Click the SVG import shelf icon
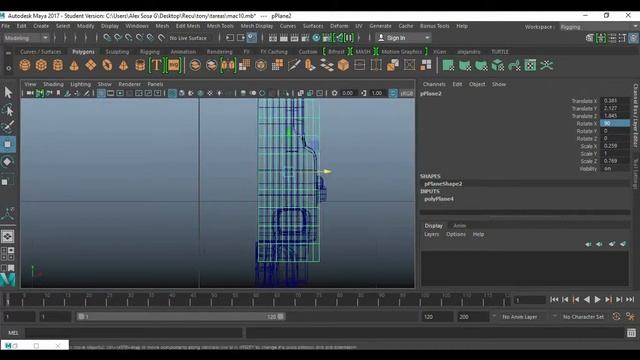Viewport: 640px width, 360px height. click(173, 65)
